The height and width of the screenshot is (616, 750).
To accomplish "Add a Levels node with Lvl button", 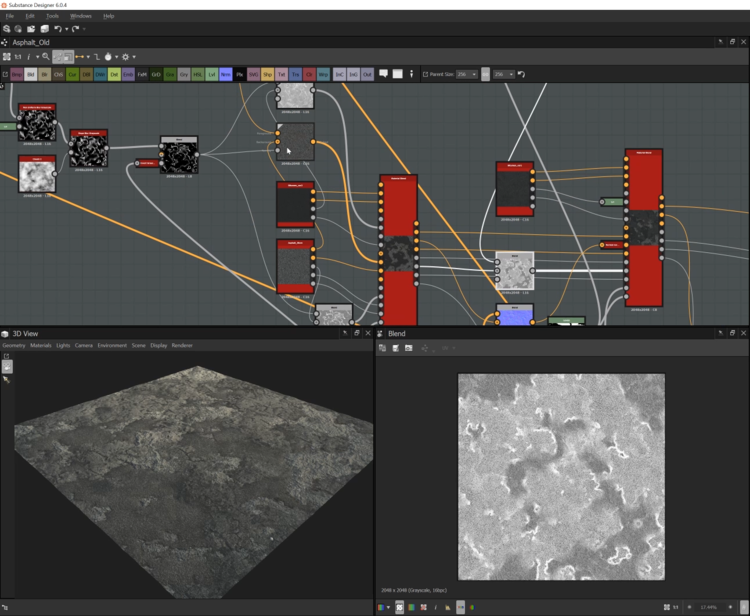I will click(211, 75).
